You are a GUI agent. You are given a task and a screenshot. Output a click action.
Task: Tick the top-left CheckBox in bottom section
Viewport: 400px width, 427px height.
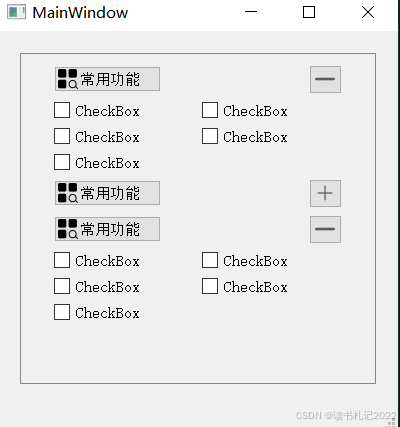click(62, 260)
